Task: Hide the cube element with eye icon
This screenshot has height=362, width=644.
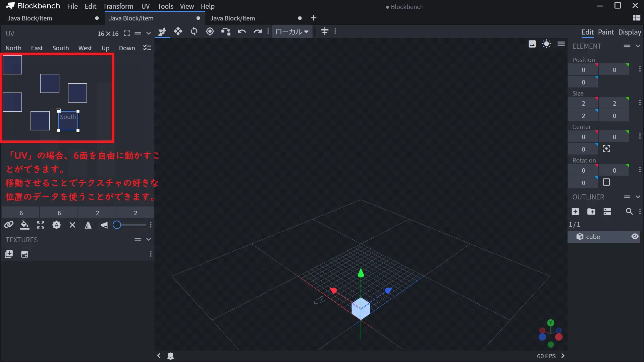Action: 635,237
